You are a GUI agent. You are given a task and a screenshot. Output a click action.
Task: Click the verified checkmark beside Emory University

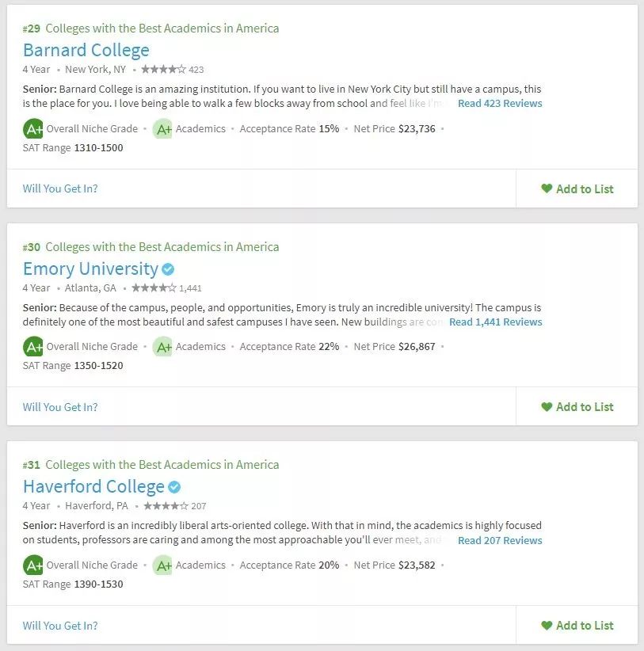click(x=168, y=269)
